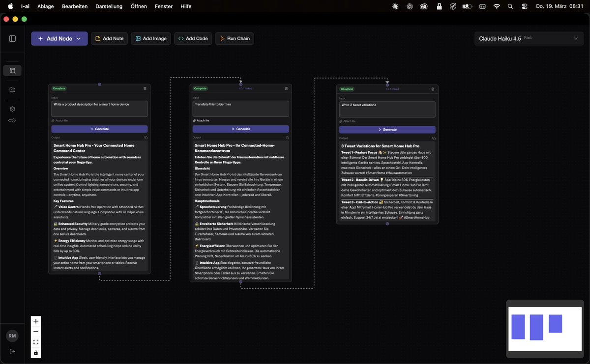This screenshot has height=364, width=590.
Task: Click bottom connector handle of German translation node
Action: pyautogui.click(x=241, y=282)
